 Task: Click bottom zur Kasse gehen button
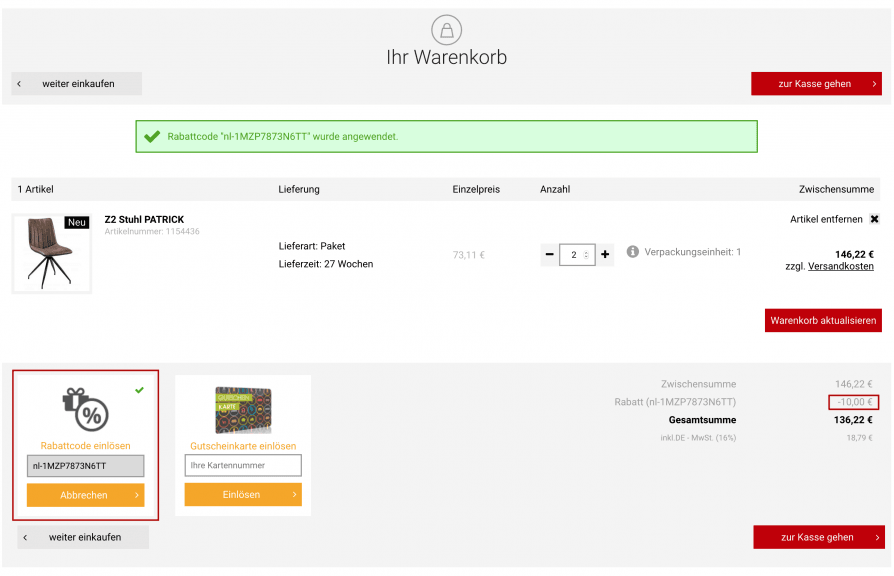(819, 537)
